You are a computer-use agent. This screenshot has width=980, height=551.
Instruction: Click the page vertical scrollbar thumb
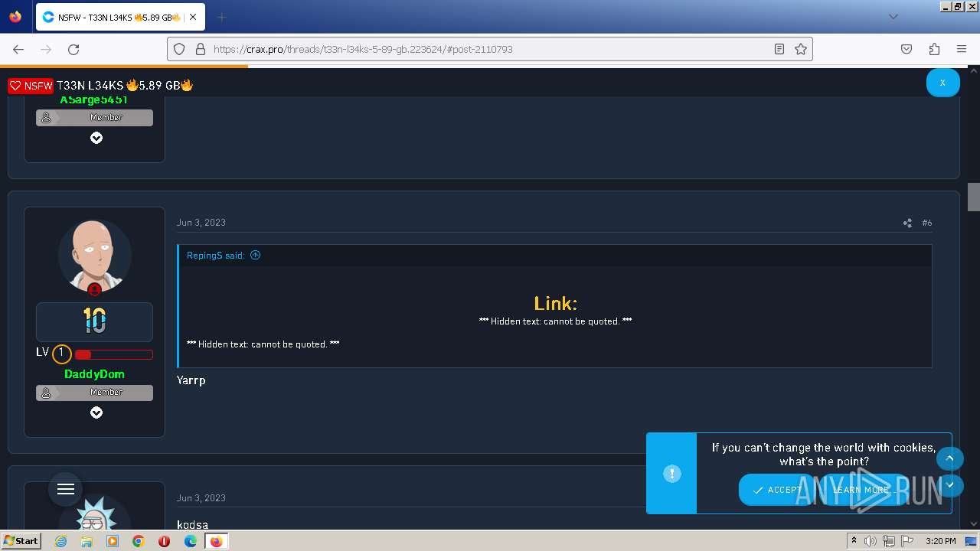coord(973,197)
